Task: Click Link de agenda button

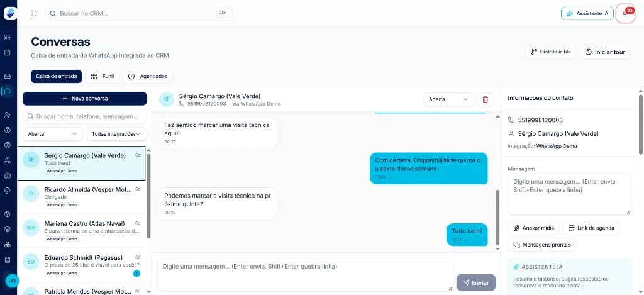Action: click(591, 228)
